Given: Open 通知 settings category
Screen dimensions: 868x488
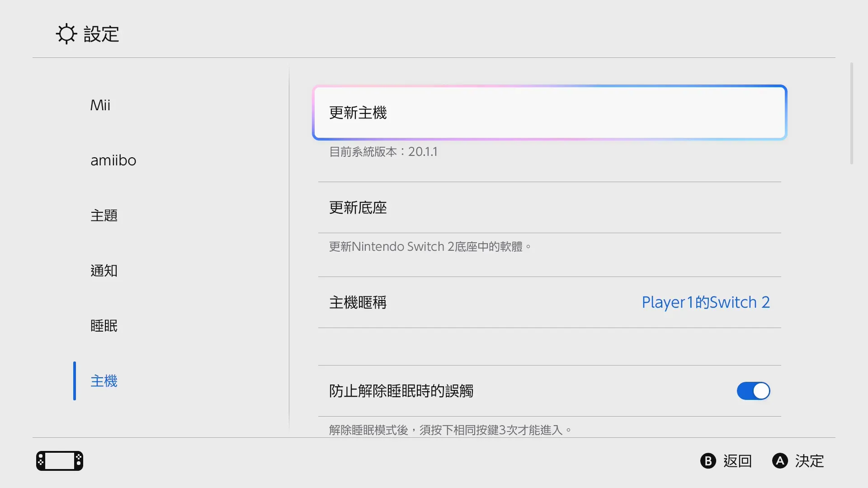Looking at the screenshot, I should click(x=104, y=271).
